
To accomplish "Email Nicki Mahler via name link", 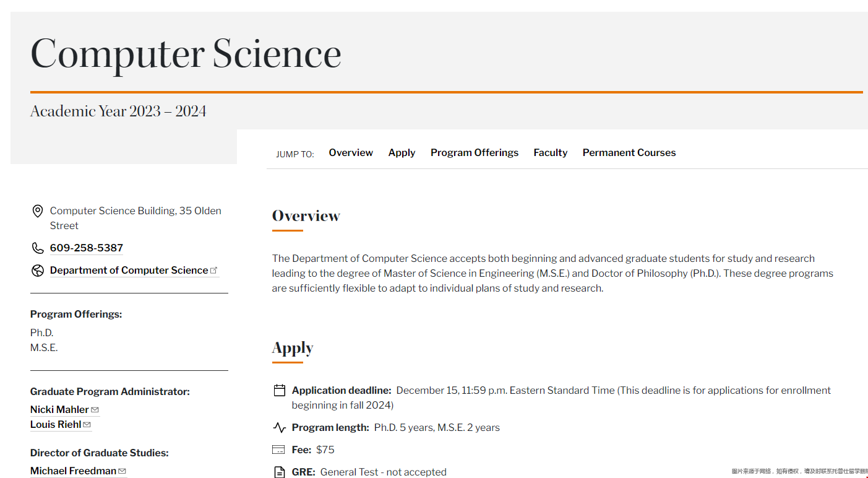I will tap(59, 410).
